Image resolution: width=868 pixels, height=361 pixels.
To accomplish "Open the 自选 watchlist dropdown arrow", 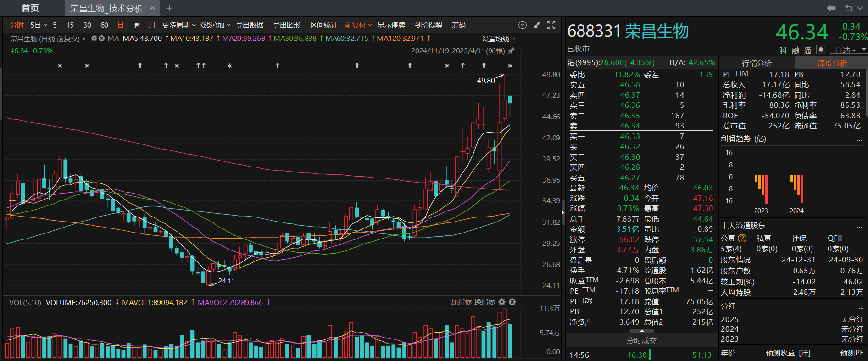I will coord(864,50).
